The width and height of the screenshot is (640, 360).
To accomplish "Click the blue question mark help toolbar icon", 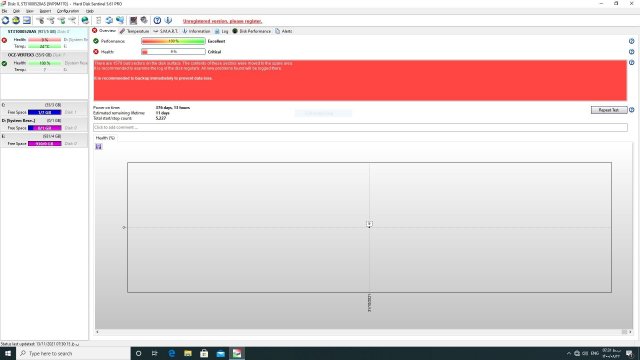I will pyautogui.click(x=157, y=20).
